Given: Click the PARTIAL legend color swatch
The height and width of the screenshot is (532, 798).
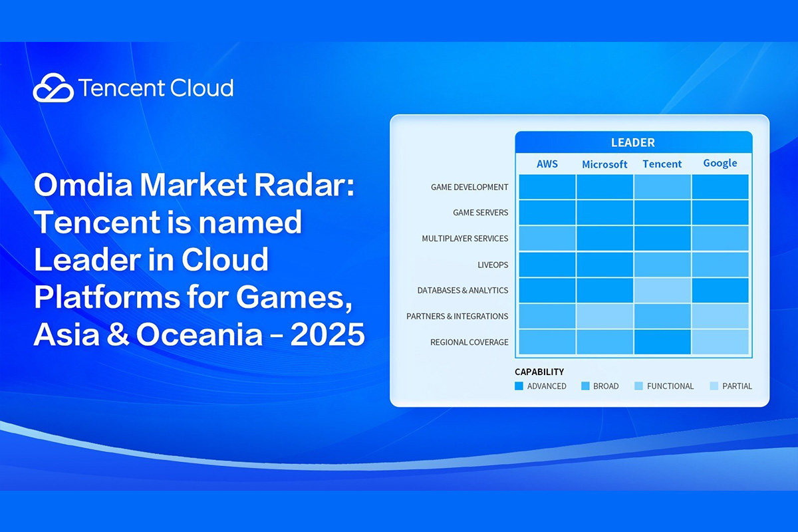Looking at the screenshot, I should pos(714,386).
